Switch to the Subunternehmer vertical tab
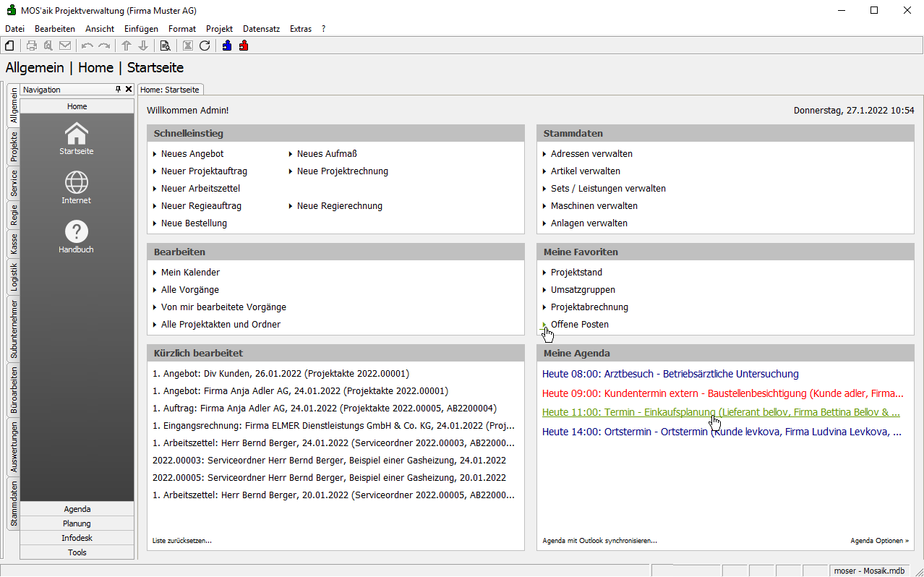This screenshot has width=924, height=577. [14, 329]
